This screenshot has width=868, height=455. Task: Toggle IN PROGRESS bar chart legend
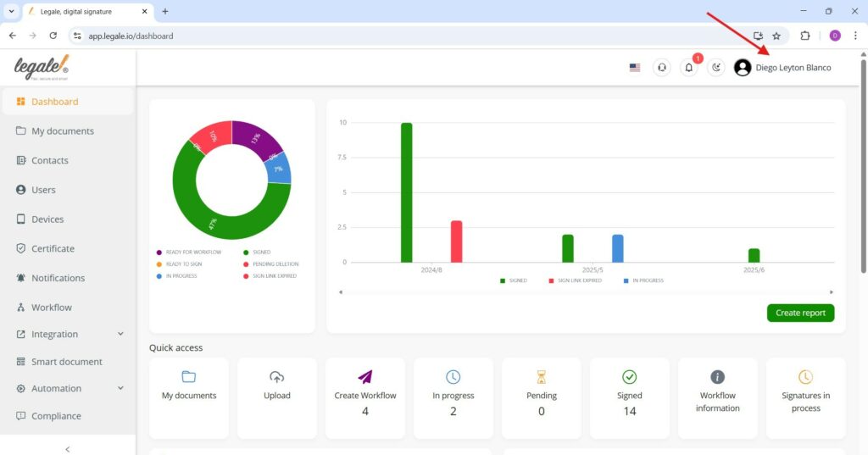point(643,280)
